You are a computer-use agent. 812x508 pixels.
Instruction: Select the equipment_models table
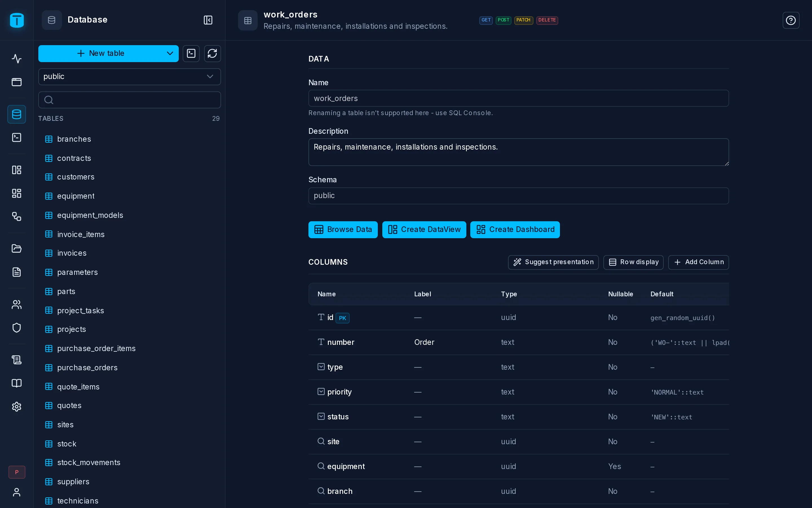[x=129, y=215]
